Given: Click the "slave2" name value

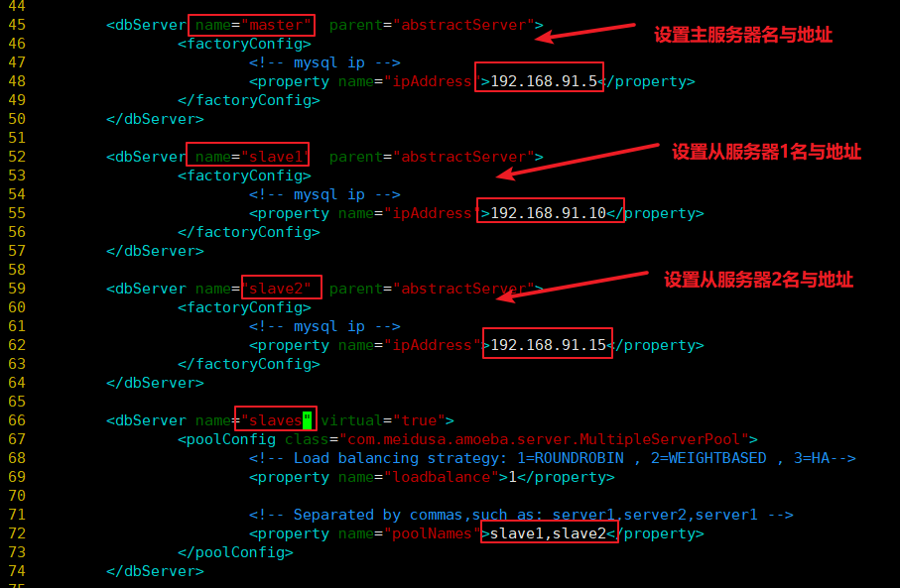Looking at the screenshot, I should (276, 289).
